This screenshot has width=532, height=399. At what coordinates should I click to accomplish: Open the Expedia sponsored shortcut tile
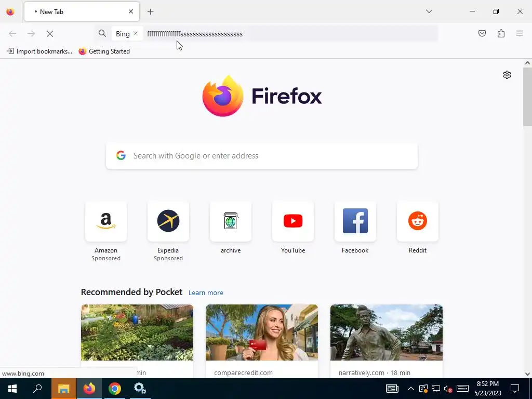coord(168,221)
